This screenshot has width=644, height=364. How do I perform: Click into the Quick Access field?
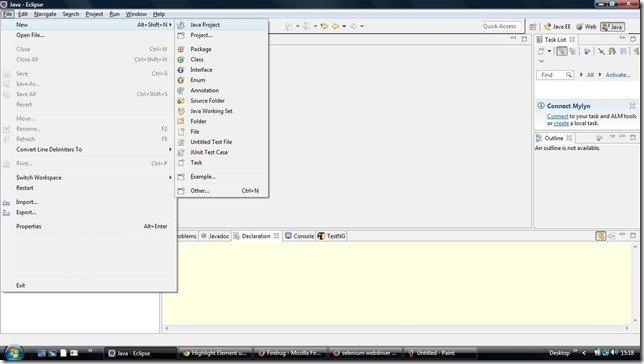tap(501, 26)
